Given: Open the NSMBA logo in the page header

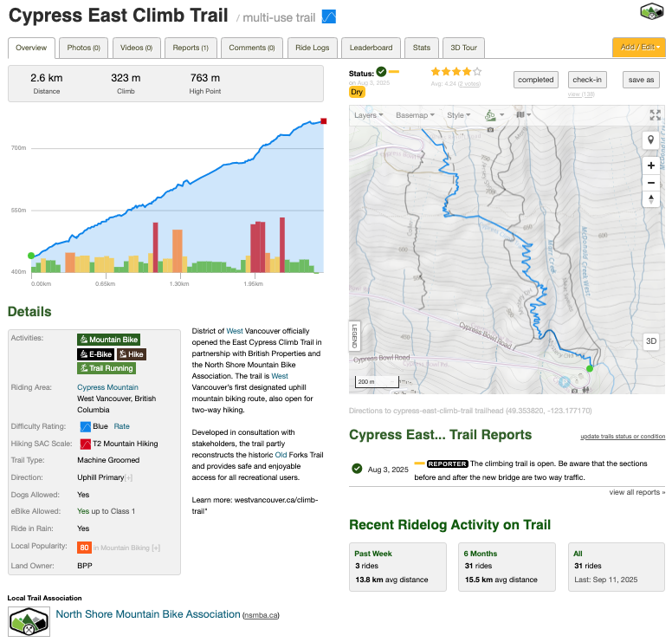Looking at the screenshot, I should (x=651, y=11).
